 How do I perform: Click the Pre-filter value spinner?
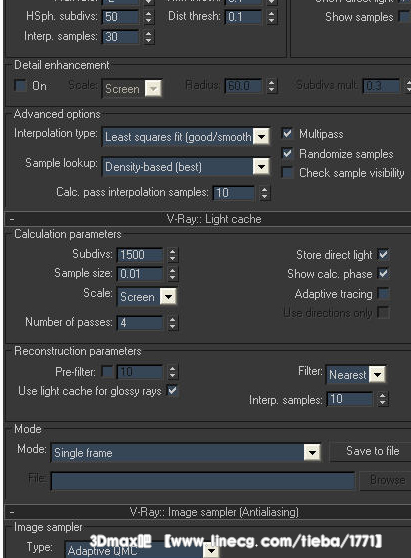tap(173, 372)
